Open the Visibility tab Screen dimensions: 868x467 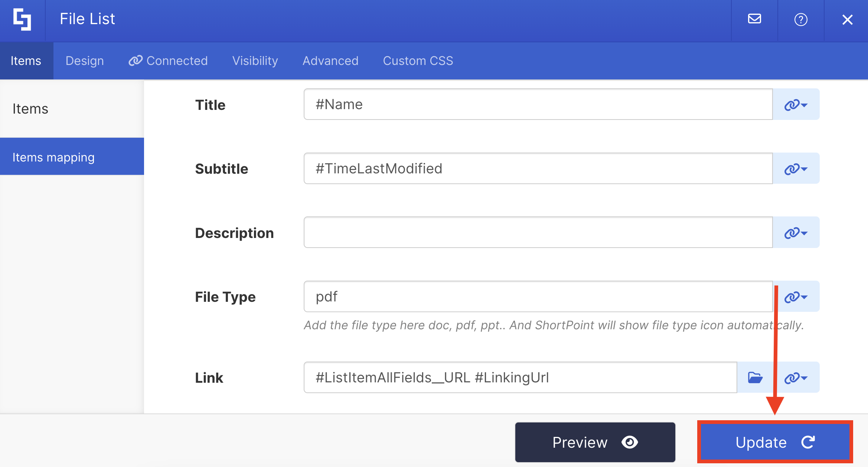tap(255, 61)
